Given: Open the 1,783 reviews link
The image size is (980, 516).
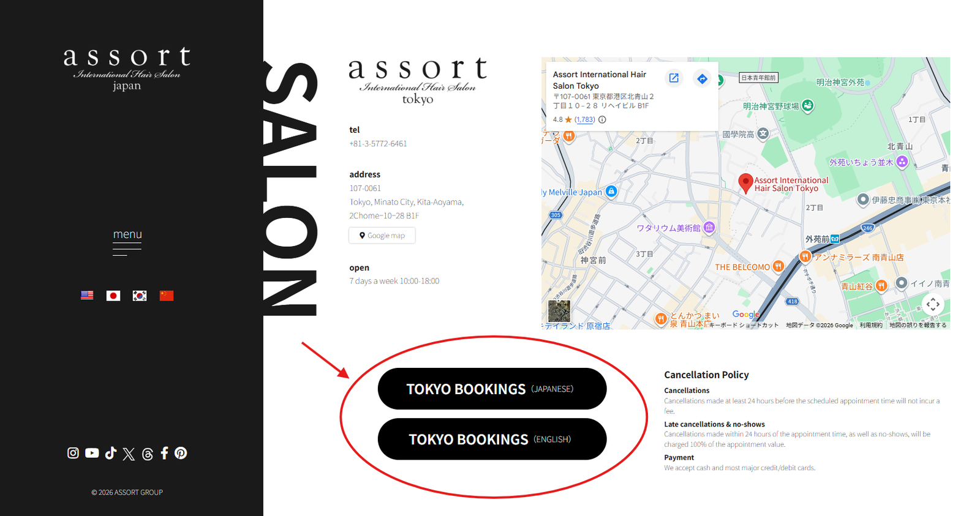Looking at the screenshot, I should point(585,119).
